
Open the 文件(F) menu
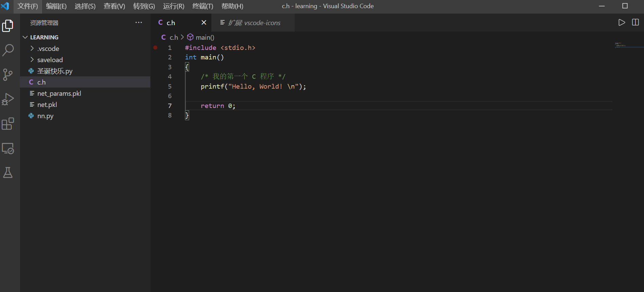pyautogui.click(x=28, y=6)
